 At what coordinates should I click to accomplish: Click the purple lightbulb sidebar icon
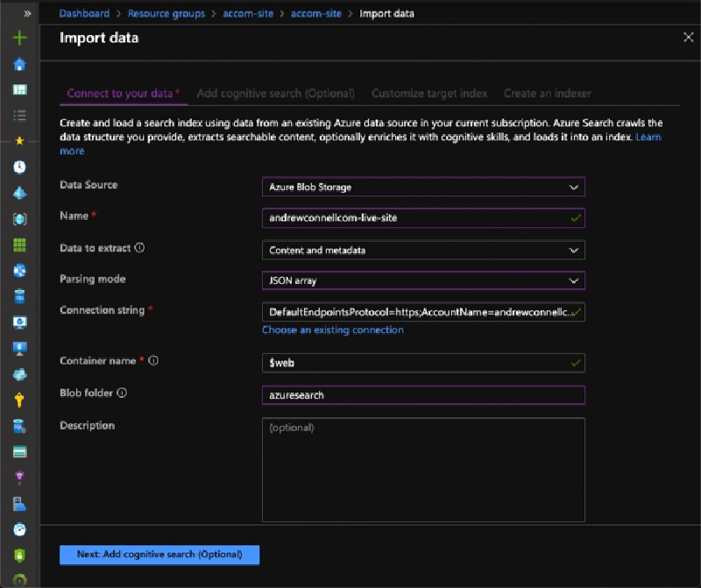[x=19, y=478]
